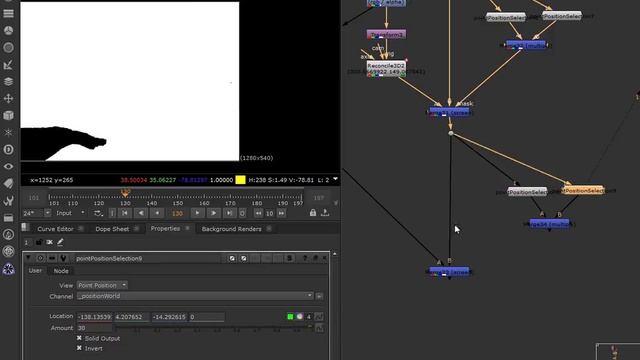The height and width of the screenshot is (360, 640).
Task: Click the animation curve button beside Amount
Action: pos(319,328)
